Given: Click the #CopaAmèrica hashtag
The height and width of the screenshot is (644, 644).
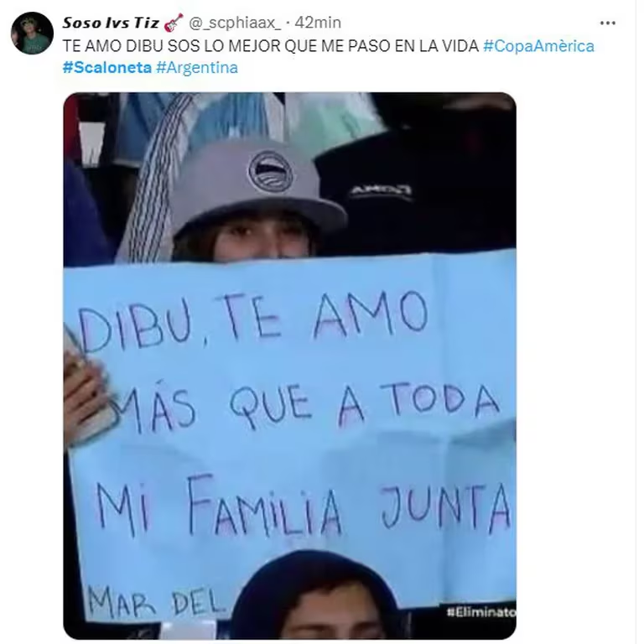Looking at the screenshot, I should tap(538, 45).
